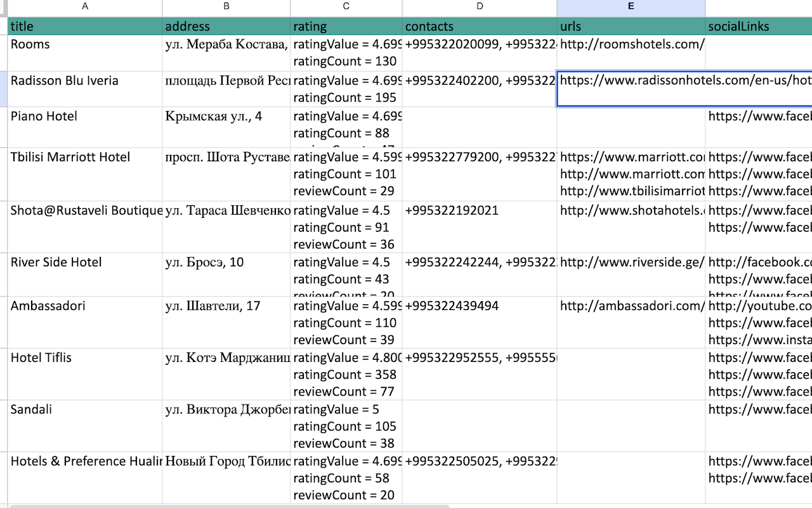Viewport: 812px width, 508px height.
Task: Select the 'Piano Hotel' cell
Action: click(85, 127)
